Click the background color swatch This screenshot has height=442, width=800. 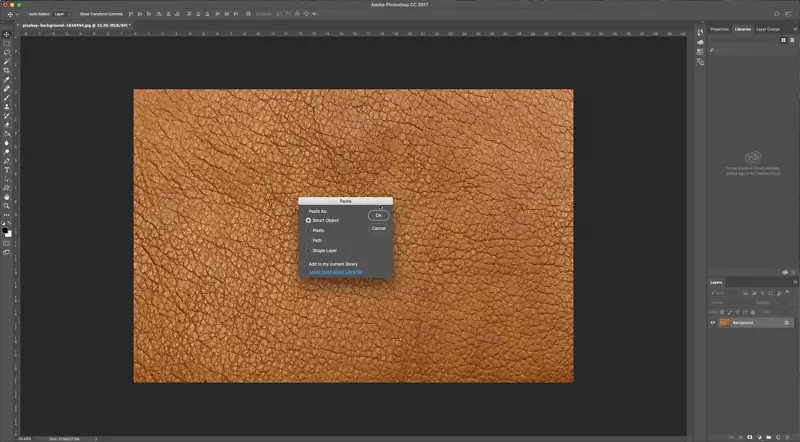[x=10, y=235]
